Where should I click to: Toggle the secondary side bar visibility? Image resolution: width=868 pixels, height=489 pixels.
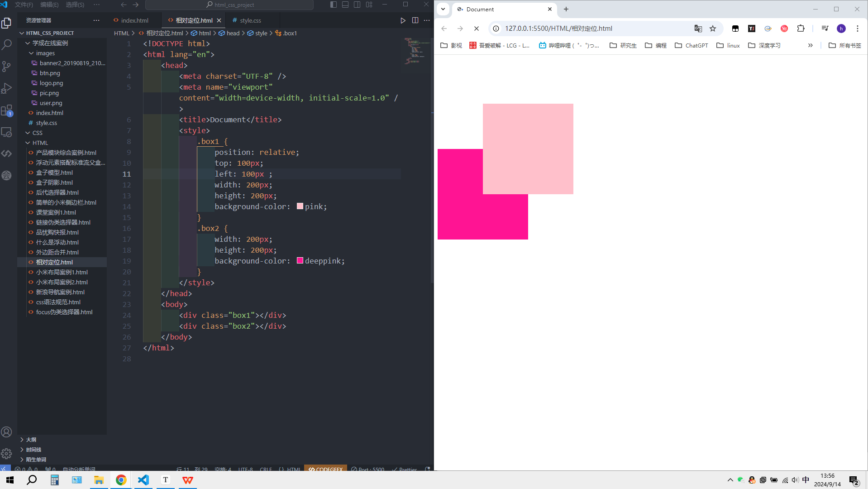tap(357, 5)
